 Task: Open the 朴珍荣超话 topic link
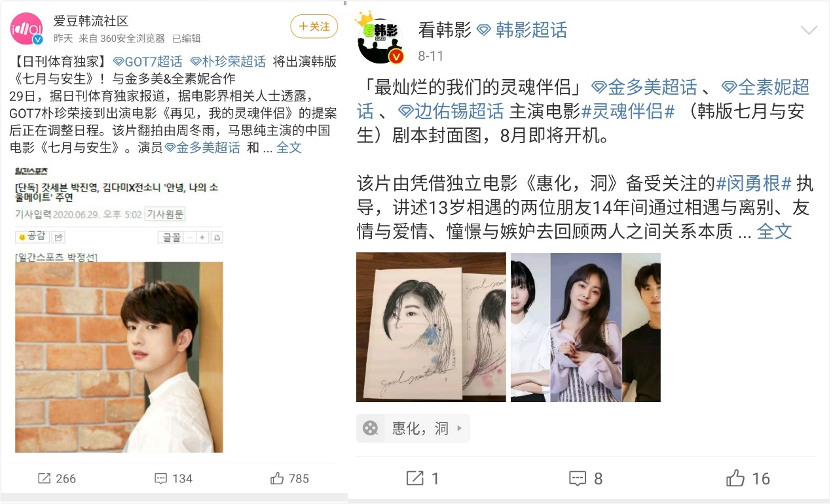click(x=228, y=62)
